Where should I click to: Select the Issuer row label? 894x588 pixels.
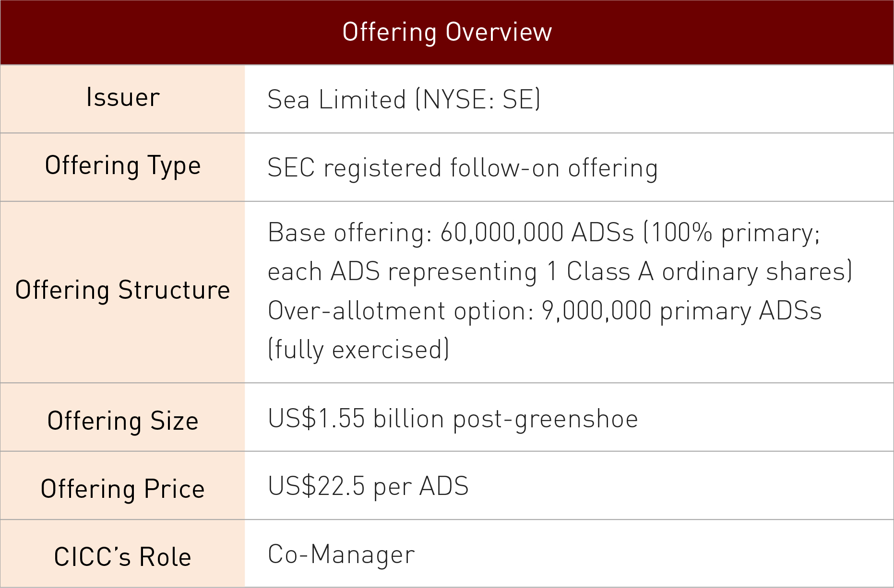[123, 98]
